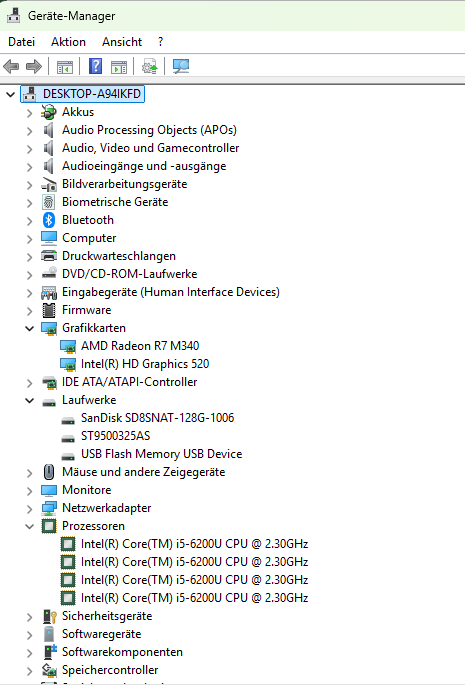Select the Bluetooth category icon
The width and height of the screenshot is (465, 686).
[x=49, y=220]
